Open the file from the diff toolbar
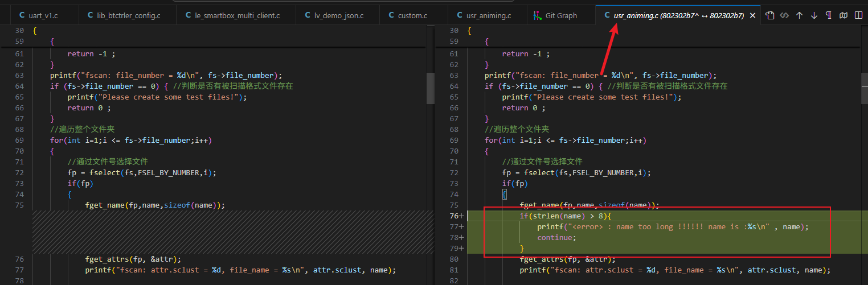Viewport: 868px width, 285px height. coord(769,15)
